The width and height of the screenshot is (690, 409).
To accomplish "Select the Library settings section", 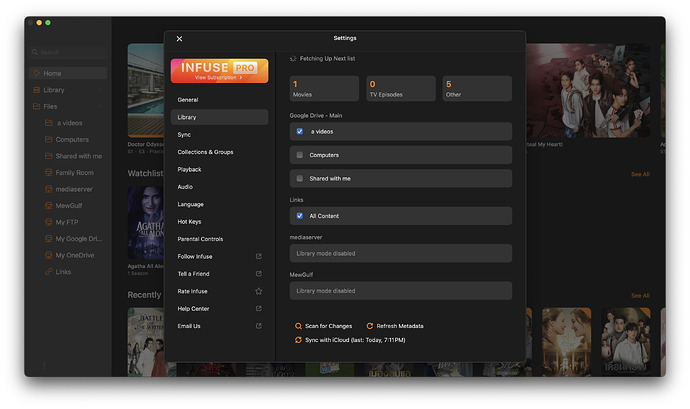I will [x=219, y=117].
